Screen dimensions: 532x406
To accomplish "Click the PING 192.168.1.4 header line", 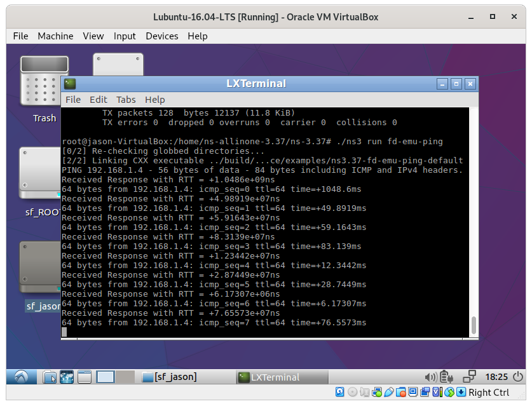I will coord(263,170).
